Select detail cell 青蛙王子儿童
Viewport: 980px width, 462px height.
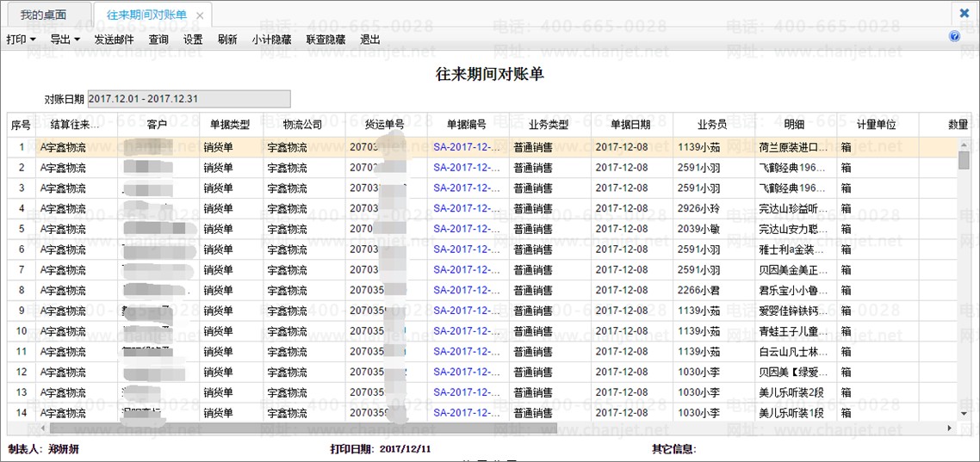click(x=796, y=331)
